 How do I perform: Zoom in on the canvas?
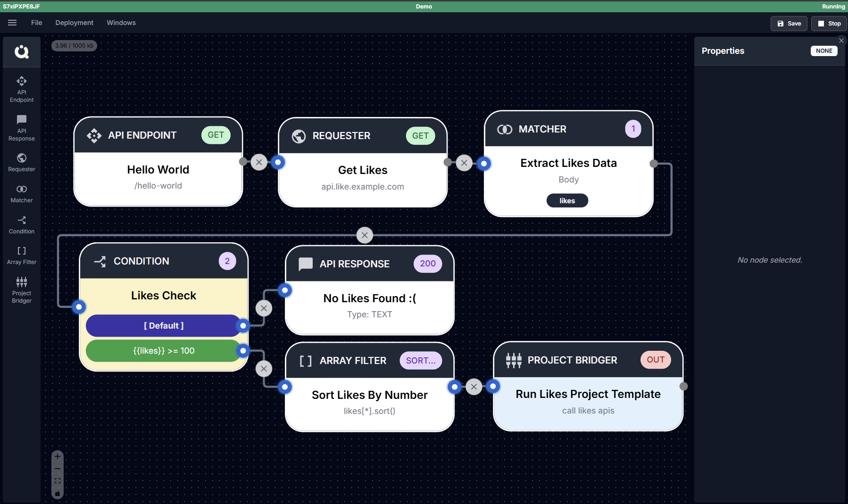58,456
